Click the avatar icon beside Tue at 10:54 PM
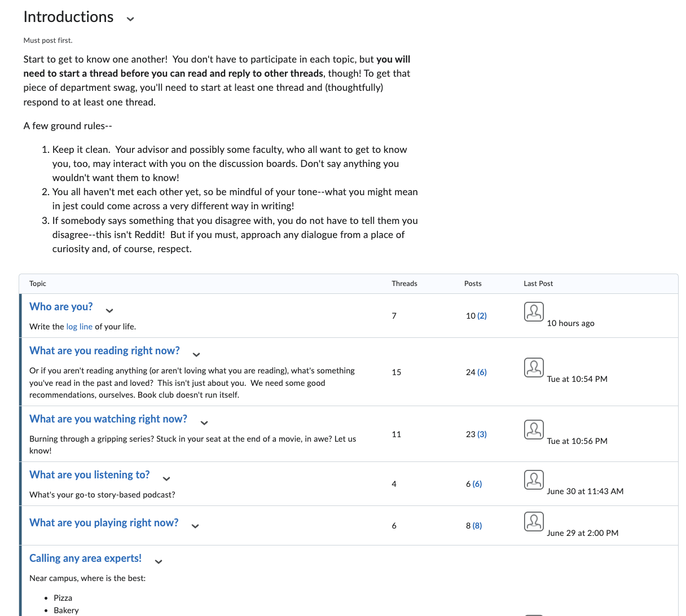The height and width of the screenshot is (616, 686). tap(534, 367)
